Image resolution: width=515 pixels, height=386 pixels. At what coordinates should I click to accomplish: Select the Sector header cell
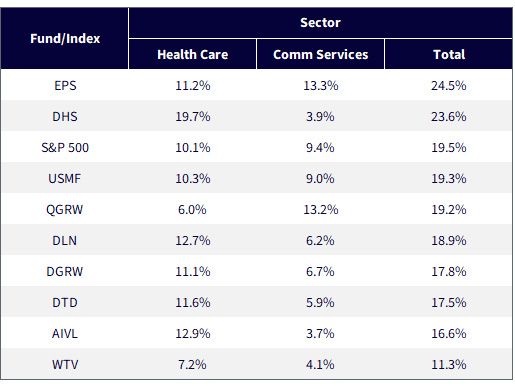click(320, 23)
